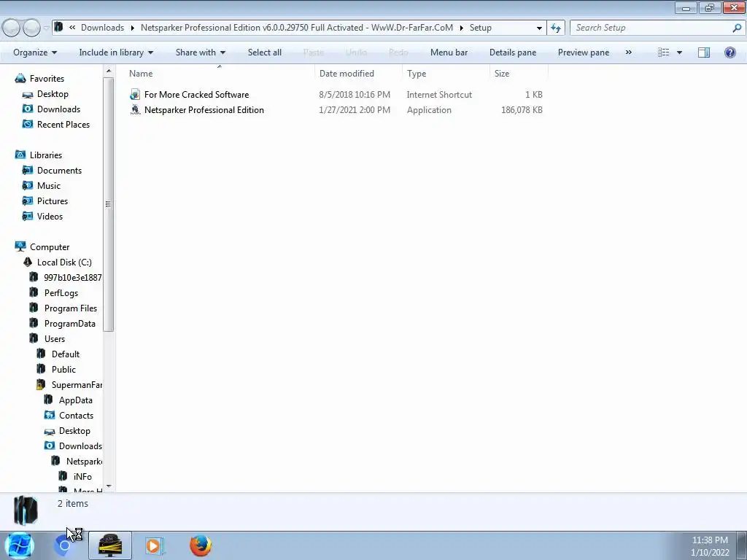Click the Downloads icon under Favorites
The image size is (747, 560).
coord(28,109)
